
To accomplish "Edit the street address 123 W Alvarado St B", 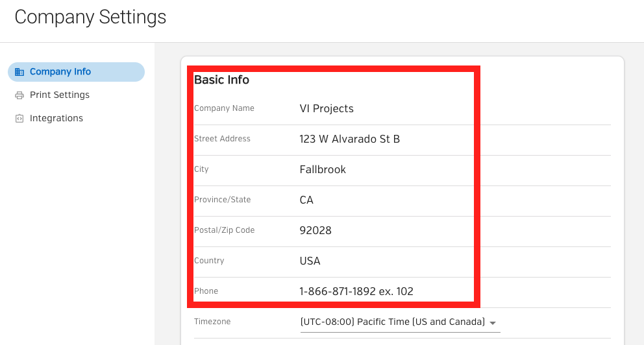I will [x=349, y=139].
